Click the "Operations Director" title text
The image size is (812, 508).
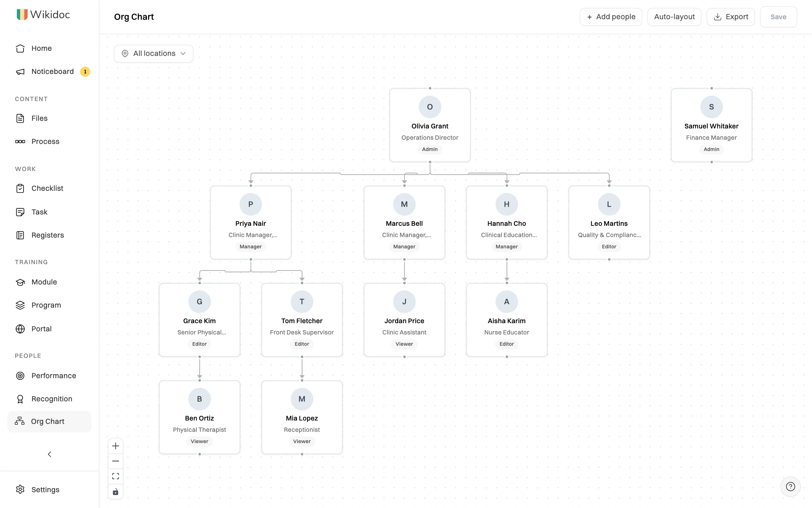tap(430, 138)
